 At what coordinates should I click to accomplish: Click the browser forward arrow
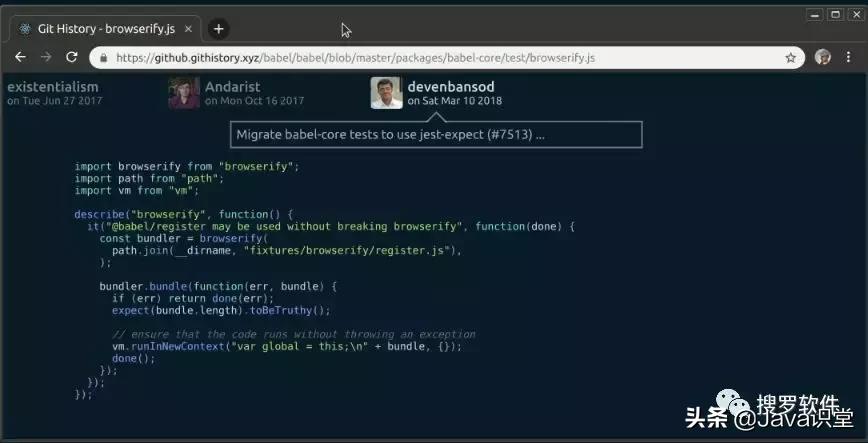click(46, 57)
